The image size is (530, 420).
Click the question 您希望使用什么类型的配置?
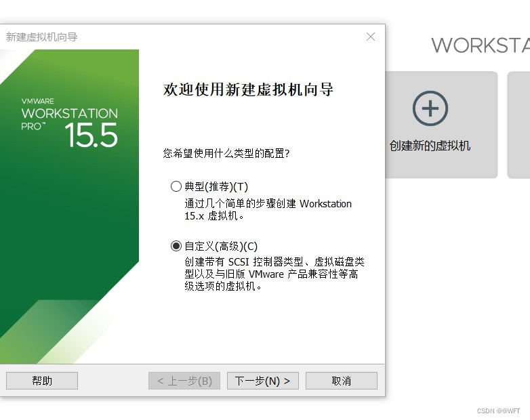226,153
